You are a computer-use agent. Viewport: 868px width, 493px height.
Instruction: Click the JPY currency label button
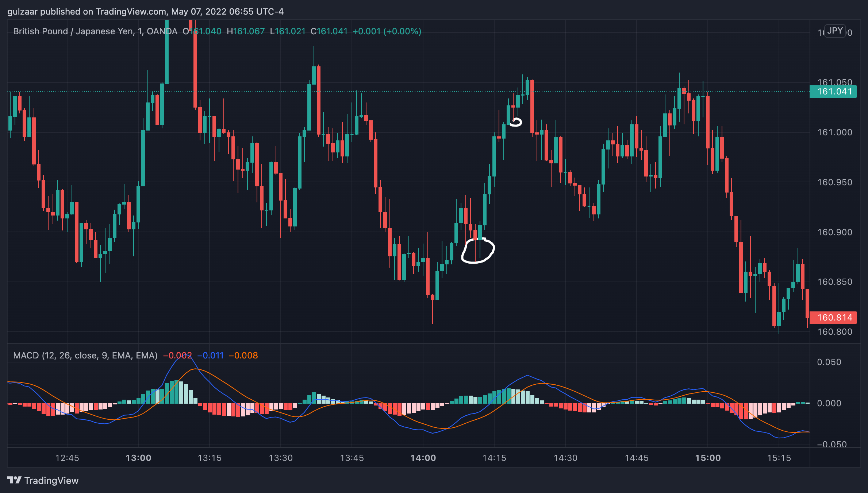[835, 31]
